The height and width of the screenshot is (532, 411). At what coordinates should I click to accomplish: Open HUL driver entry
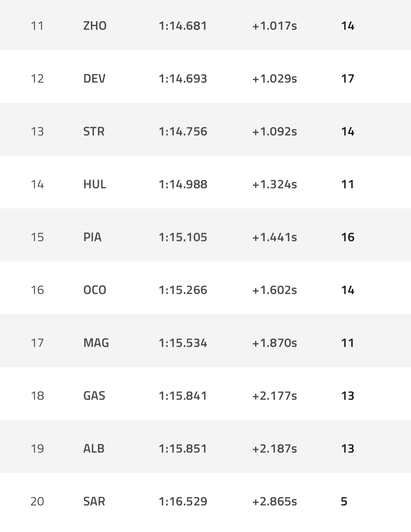[94, 184]
